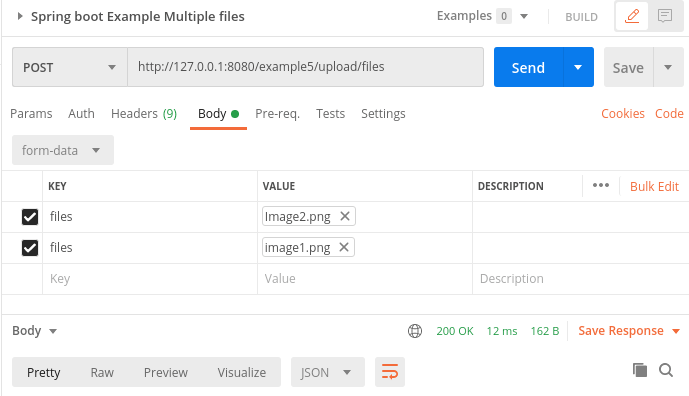Remove the Image2.png file
689x396 pixels.
345,216
